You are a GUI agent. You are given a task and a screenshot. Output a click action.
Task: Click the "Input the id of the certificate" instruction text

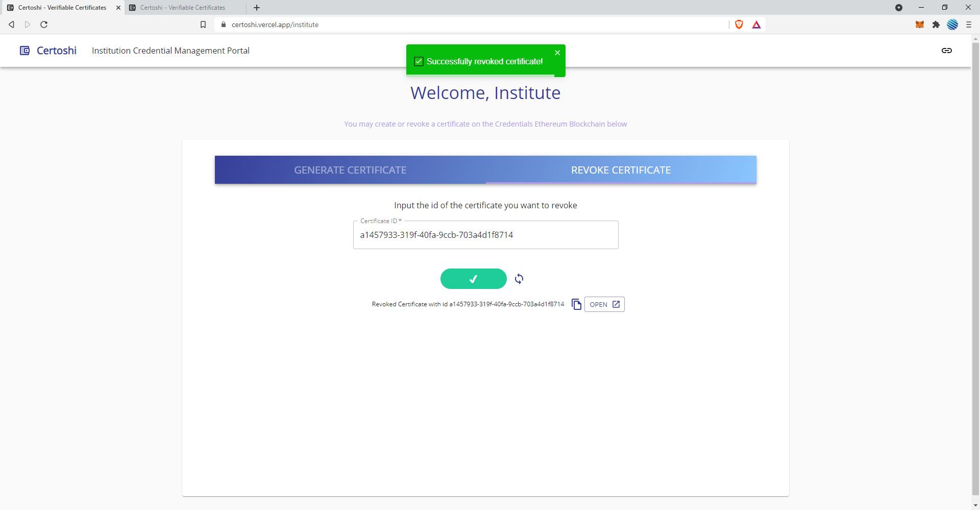pos(485,205)
